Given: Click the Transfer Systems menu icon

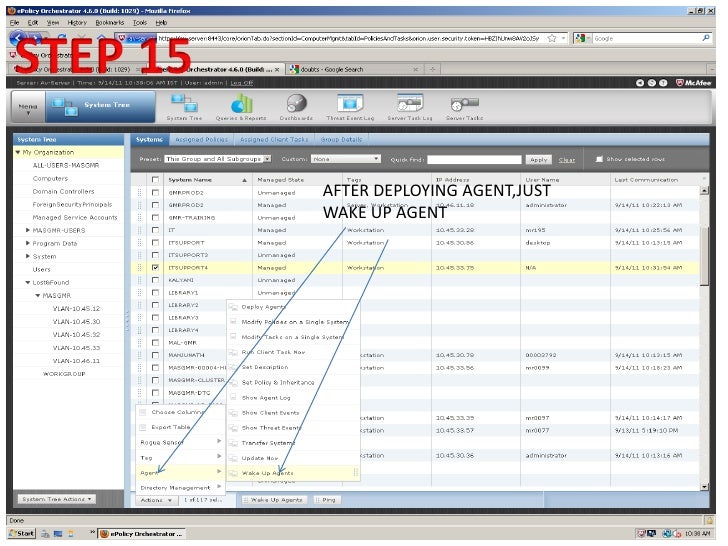Looking at the screenshot, I should pos(234,443).
